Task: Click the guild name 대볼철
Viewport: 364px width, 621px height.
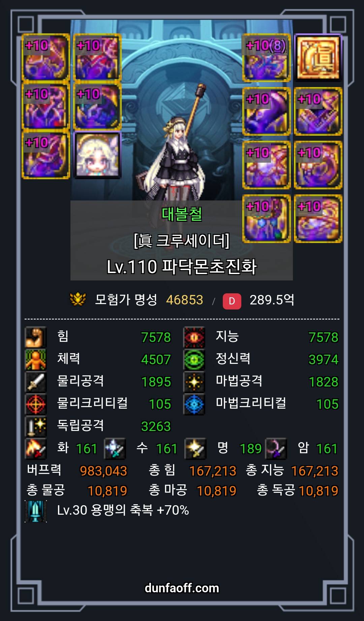Action: 182,214
